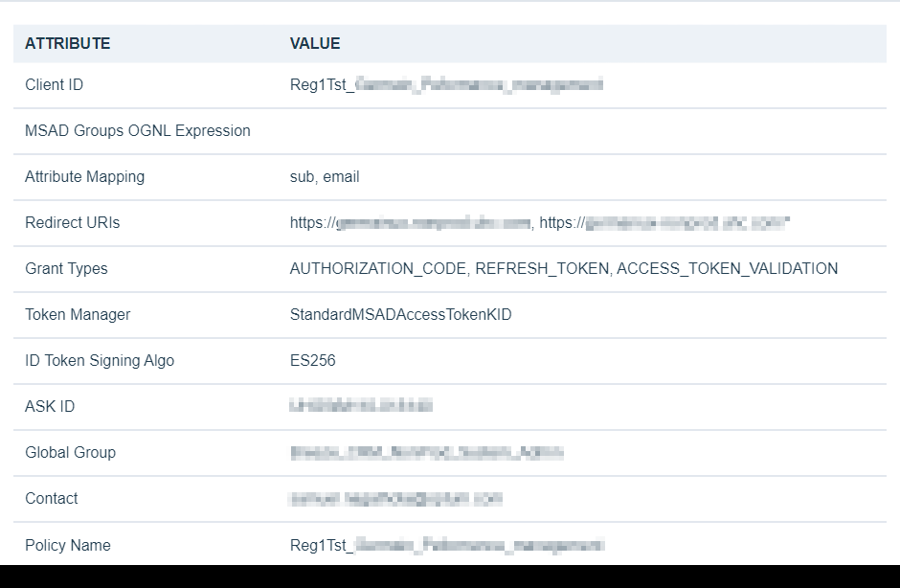Click the Redirect URIs label
Viewport: 900px width, 588px height.
click(73, 223)
